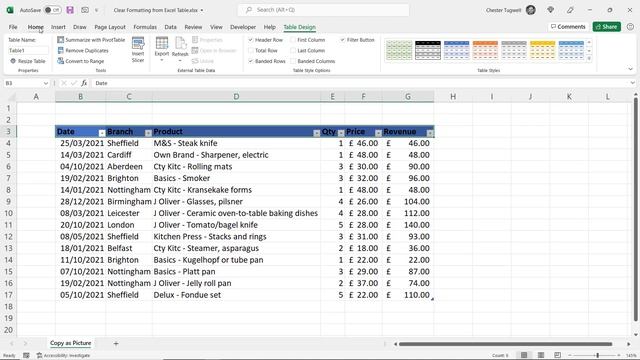Viewport: 640px width, 360px height.
Task: Apply the black header table style
Action: [x=428, y=50]
